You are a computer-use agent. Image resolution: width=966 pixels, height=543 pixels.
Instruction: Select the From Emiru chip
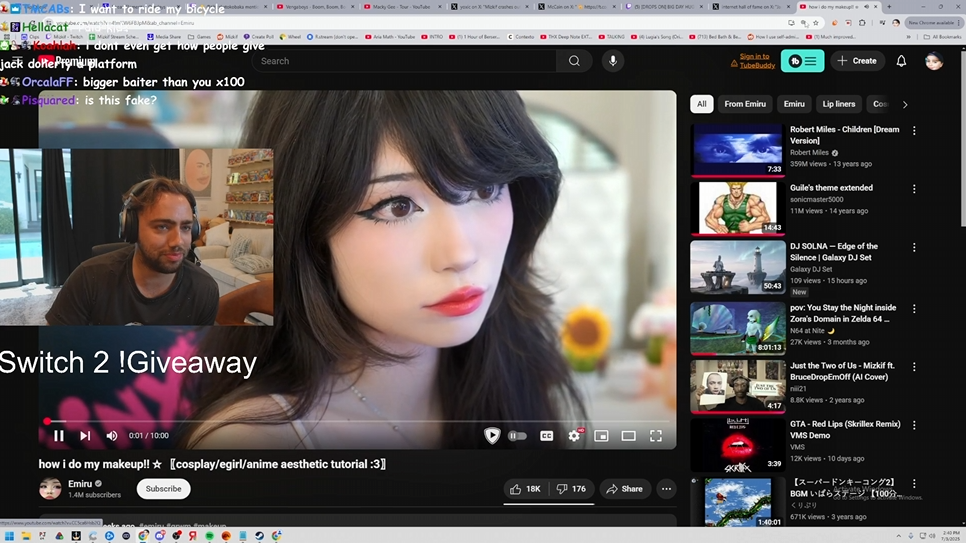tap(745, 104)
